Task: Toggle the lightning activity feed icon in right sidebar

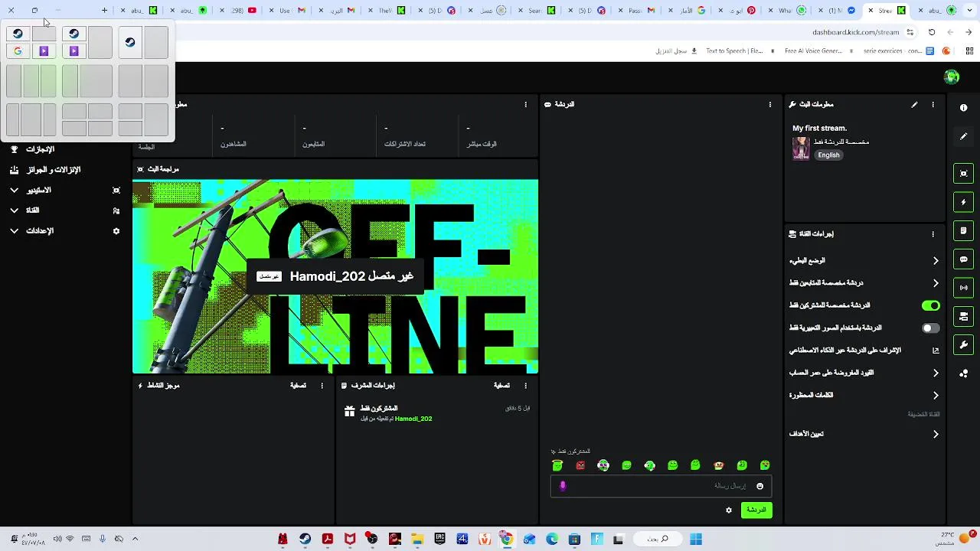Action: [x=963, y=202]
